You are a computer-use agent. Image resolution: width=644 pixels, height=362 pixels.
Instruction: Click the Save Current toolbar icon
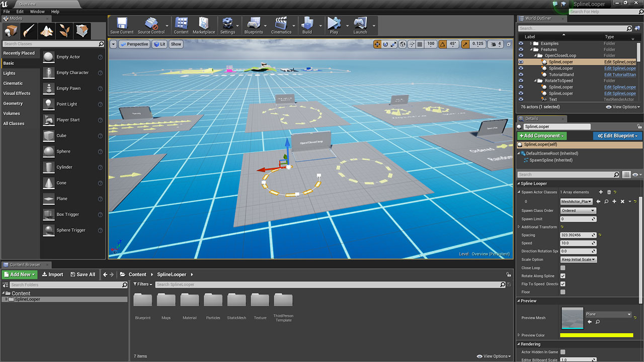click(x=121, y=25)
